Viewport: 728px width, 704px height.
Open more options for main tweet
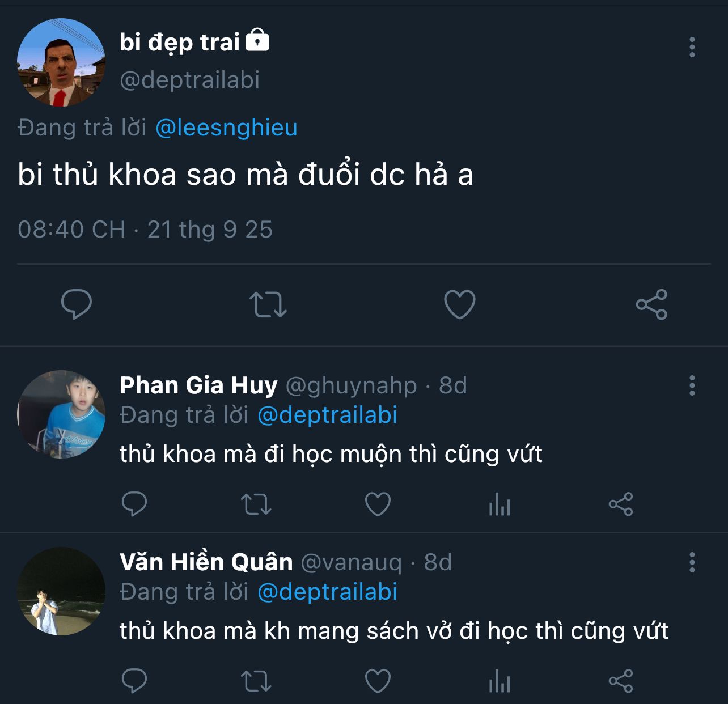[x=692, y=47]
